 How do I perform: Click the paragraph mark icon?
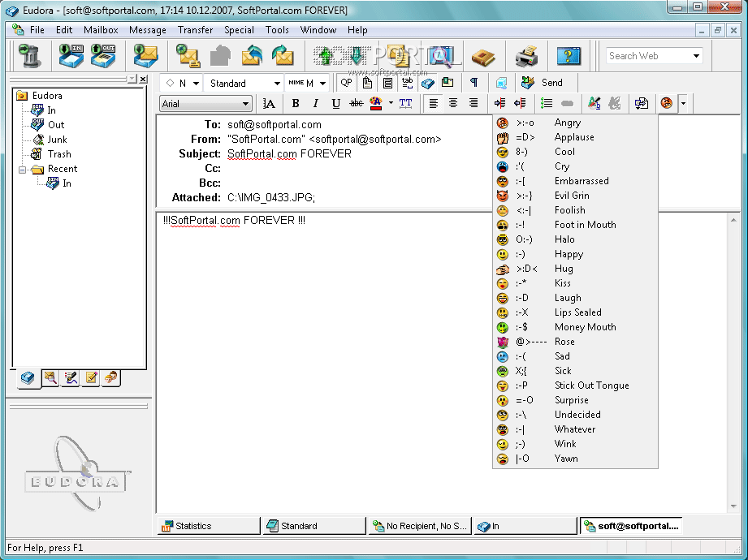(473, 83)
